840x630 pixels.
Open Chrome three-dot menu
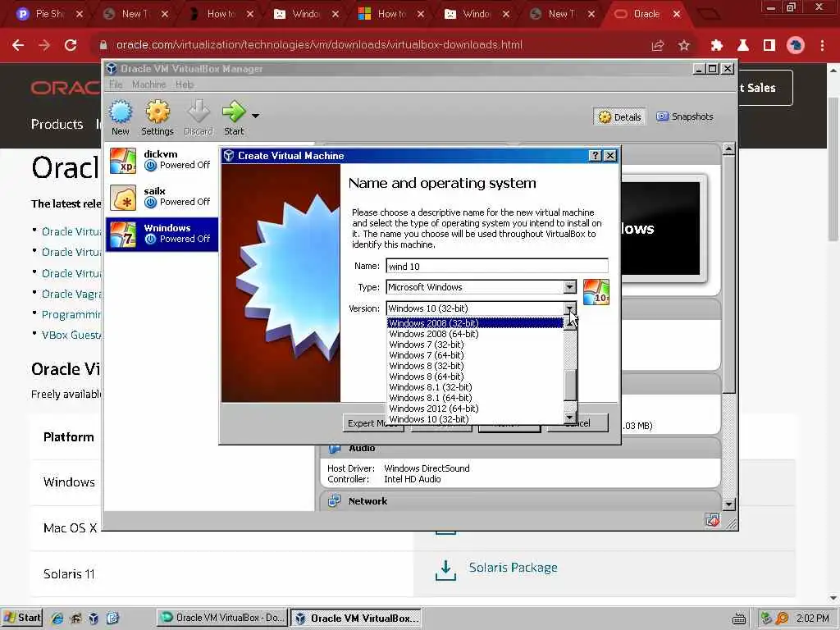822,46
